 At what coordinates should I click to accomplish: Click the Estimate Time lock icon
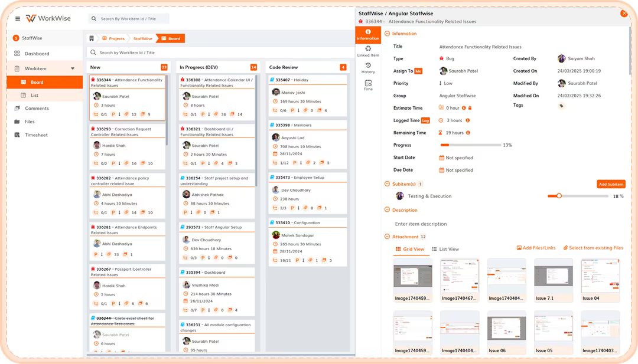pos(470,108)
